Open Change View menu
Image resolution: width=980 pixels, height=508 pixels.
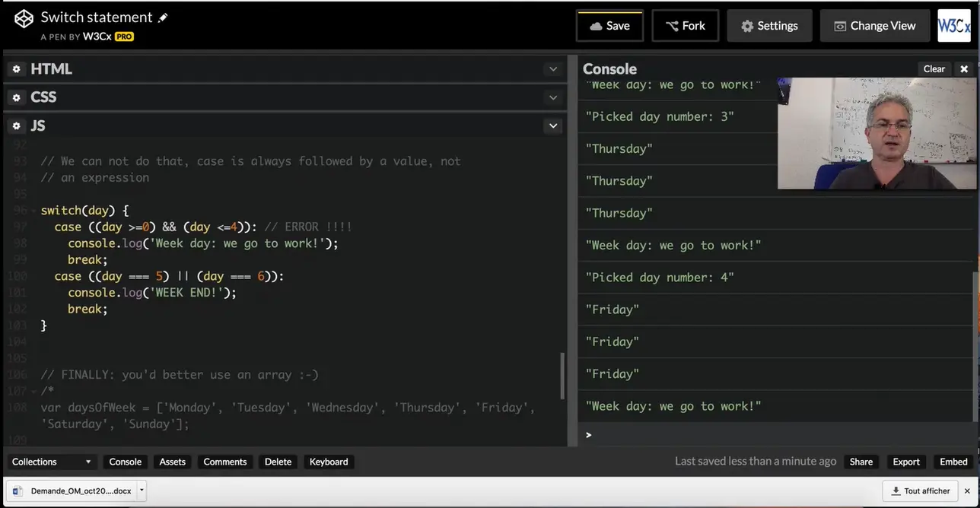pos(875,25)
